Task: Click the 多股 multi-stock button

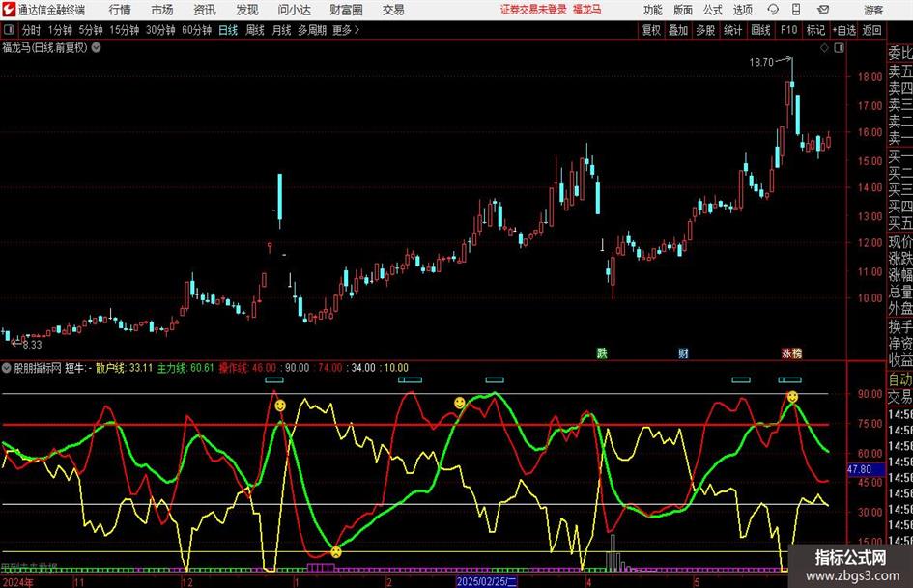Action: 705,30
